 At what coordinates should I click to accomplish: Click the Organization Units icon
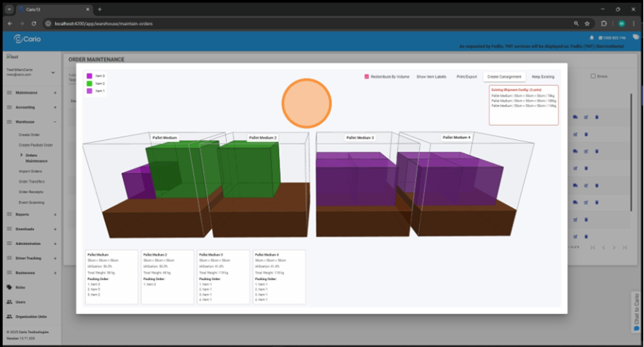pyautogui.click(x=9, y=316)
